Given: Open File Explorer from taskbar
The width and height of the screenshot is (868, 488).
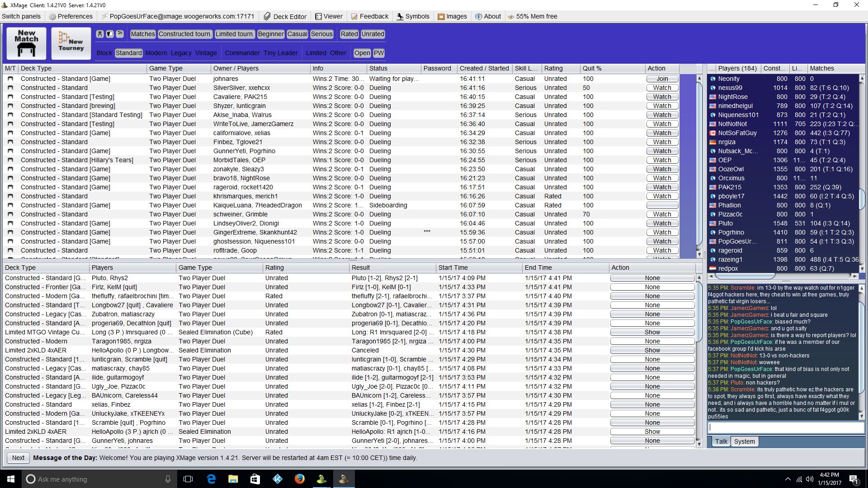Looking at the screenshot, I should (233, 479).
